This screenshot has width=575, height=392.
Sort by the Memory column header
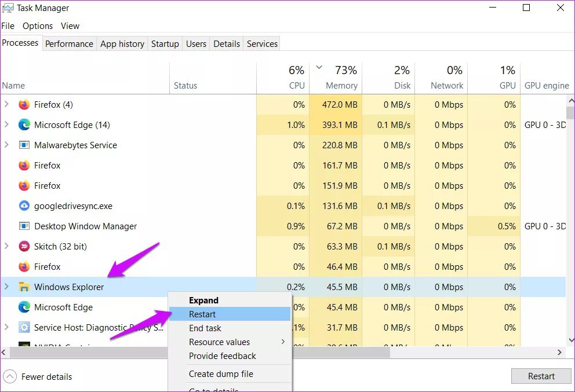(x=336, y=78)
